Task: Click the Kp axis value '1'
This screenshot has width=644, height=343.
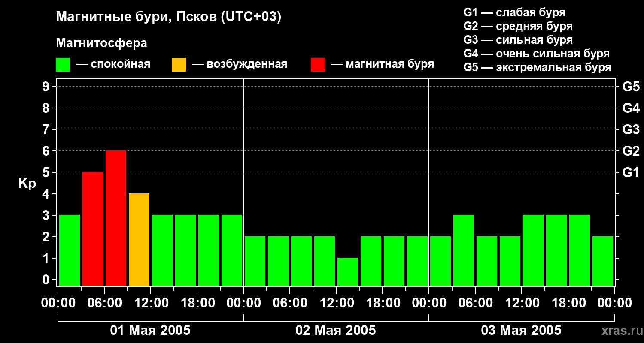Action: point(47,258)
